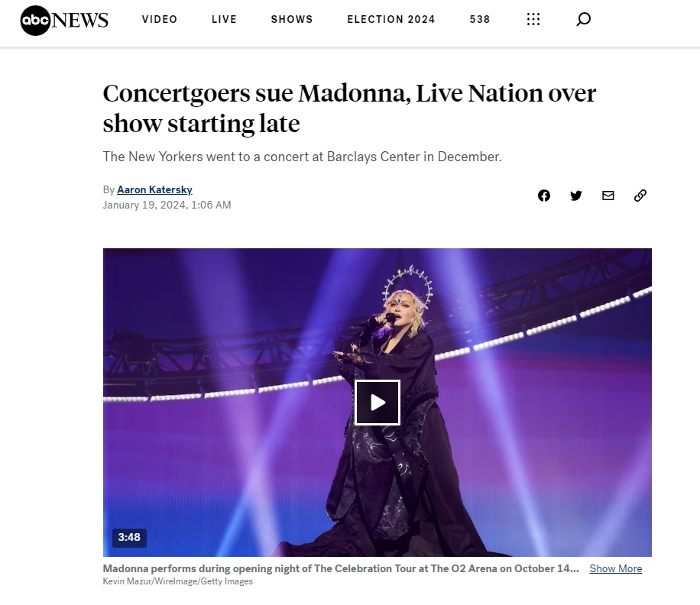Open Election 2024 section
This screenshot has height=605, width=700.
[x=391, y=19]
